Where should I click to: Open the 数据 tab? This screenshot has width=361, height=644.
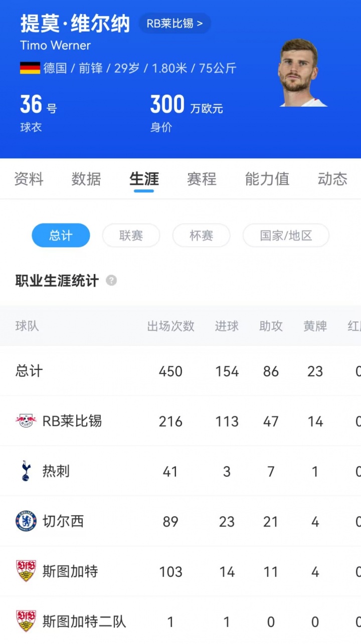tap(86, 179)
